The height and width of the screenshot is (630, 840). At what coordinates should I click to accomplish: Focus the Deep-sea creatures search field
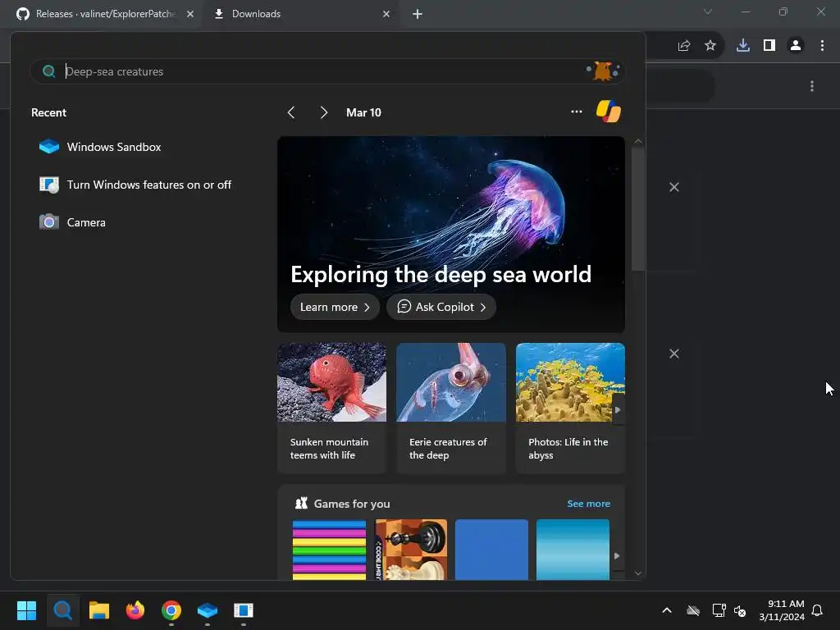click(x=326, y=71)
